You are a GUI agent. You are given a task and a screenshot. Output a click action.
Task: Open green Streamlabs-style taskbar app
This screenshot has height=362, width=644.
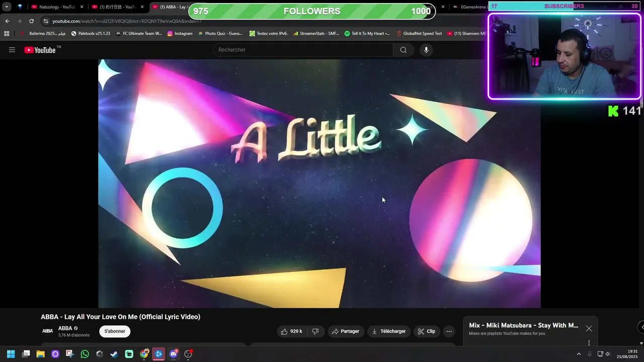(x=129, y=354)
